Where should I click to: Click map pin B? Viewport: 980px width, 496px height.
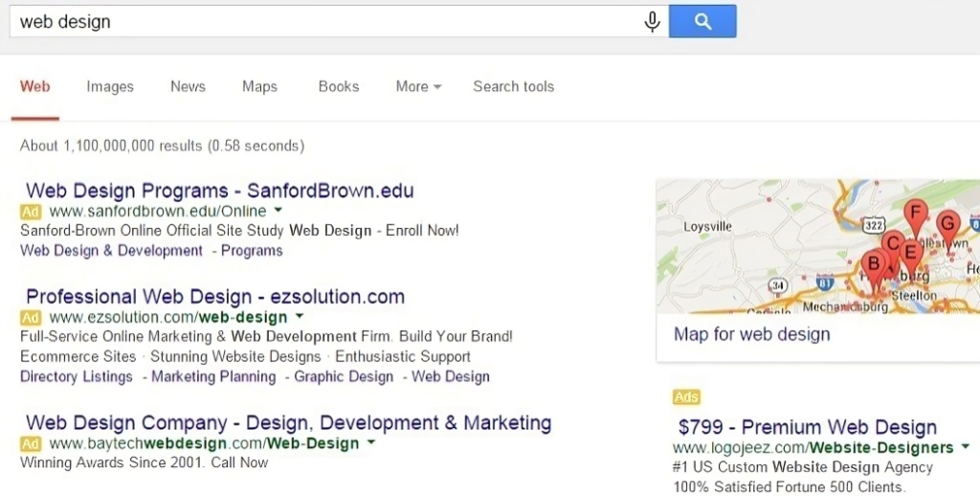tap(873, 264)
